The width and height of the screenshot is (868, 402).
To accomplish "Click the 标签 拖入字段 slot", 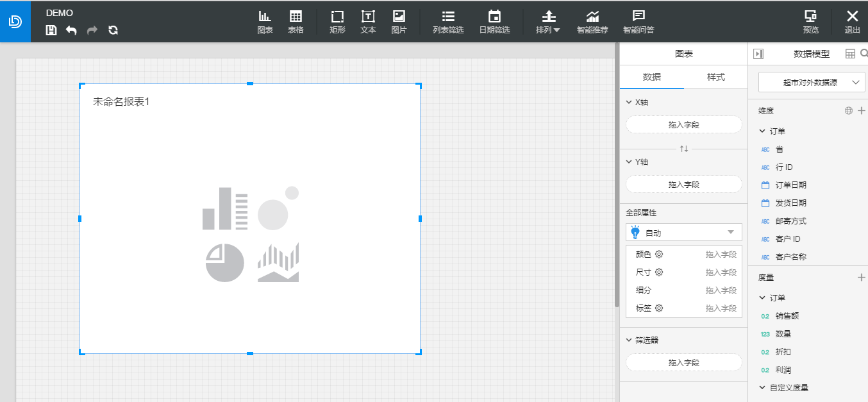I will click(x=721, y=308).
